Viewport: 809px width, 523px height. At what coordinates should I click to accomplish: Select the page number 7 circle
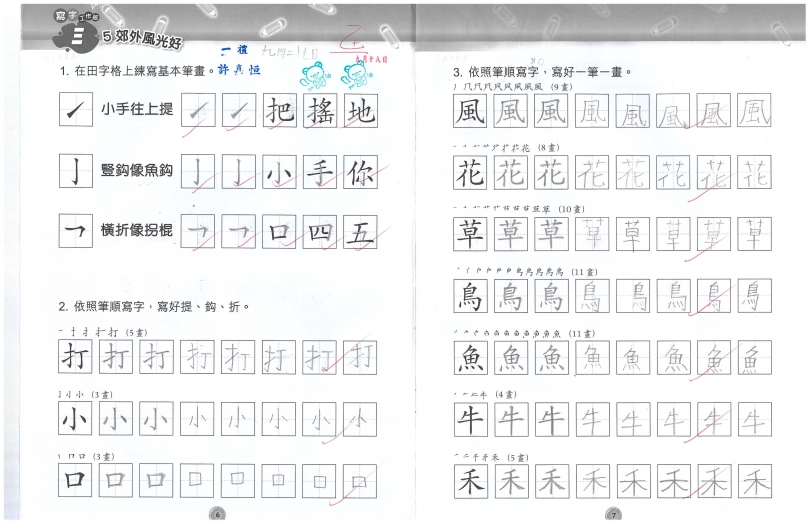click(614, 514)
